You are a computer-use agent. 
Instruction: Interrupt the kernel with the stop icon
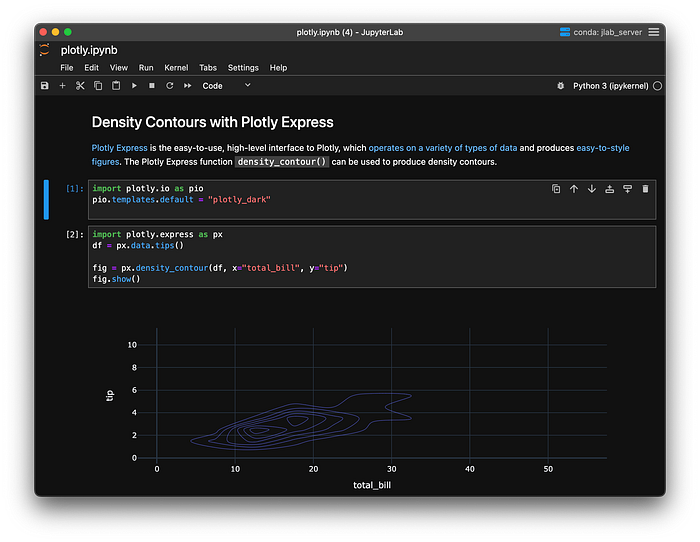[152, 86]
